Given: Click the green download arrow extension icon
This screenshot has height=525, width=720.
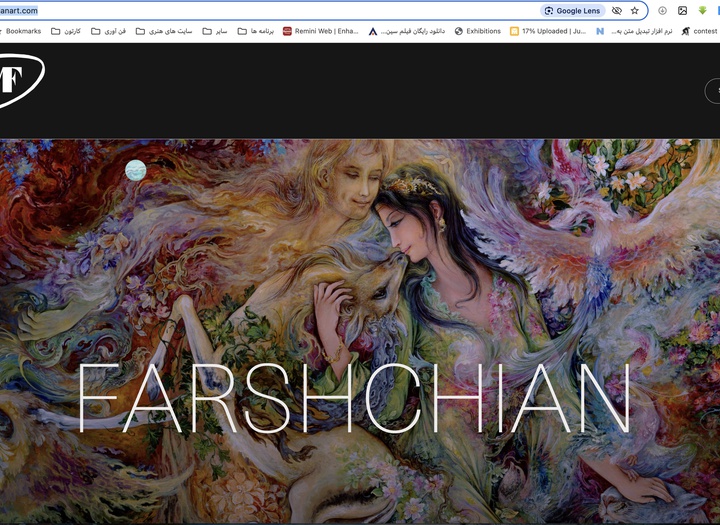Looking at the screenshot, I should coord(703,11).
